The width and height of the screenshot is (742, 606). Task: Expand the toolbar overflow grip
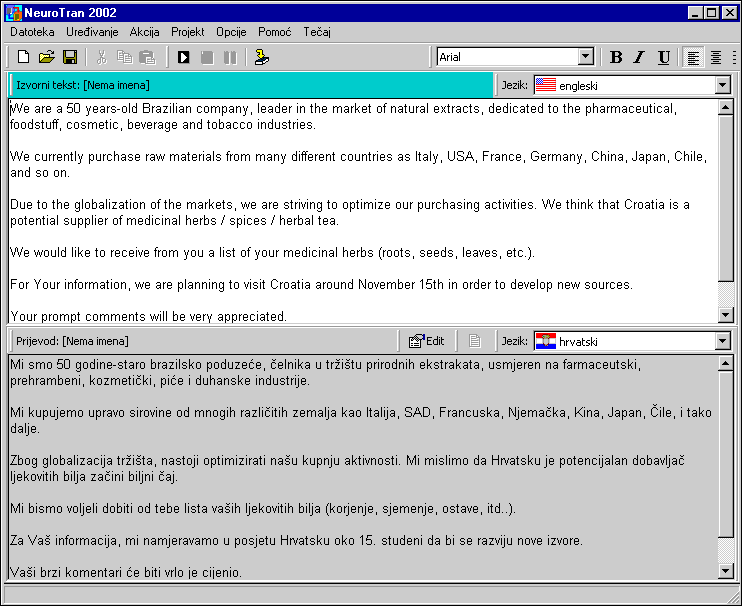[734, 57]
